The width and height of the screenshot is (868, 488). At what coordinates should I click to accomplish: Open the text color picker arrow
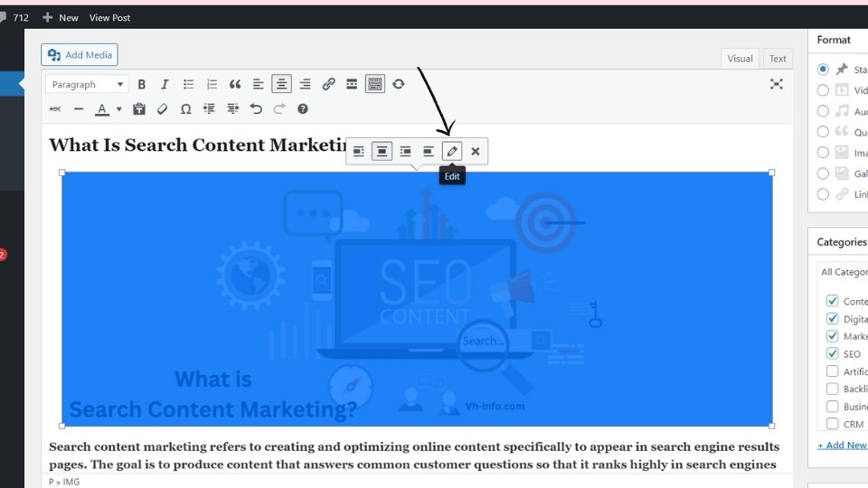tap(118, 109)
